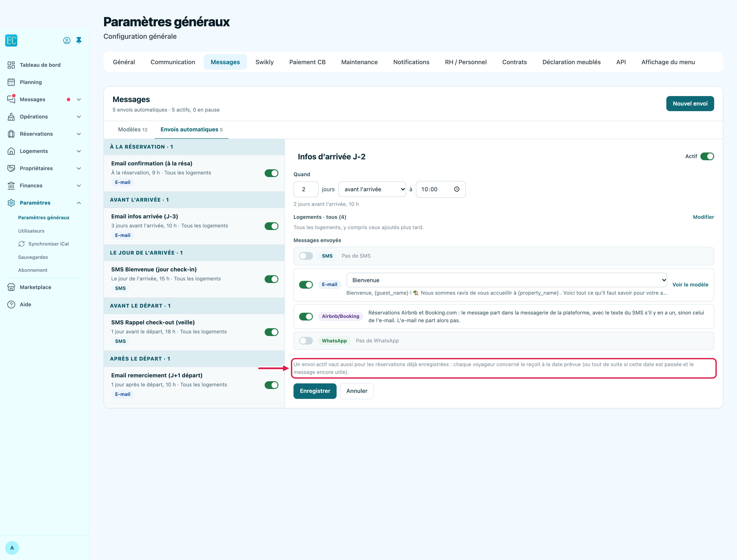Click the Voir le modèle link
737x560 pixels.
[690, 284]
